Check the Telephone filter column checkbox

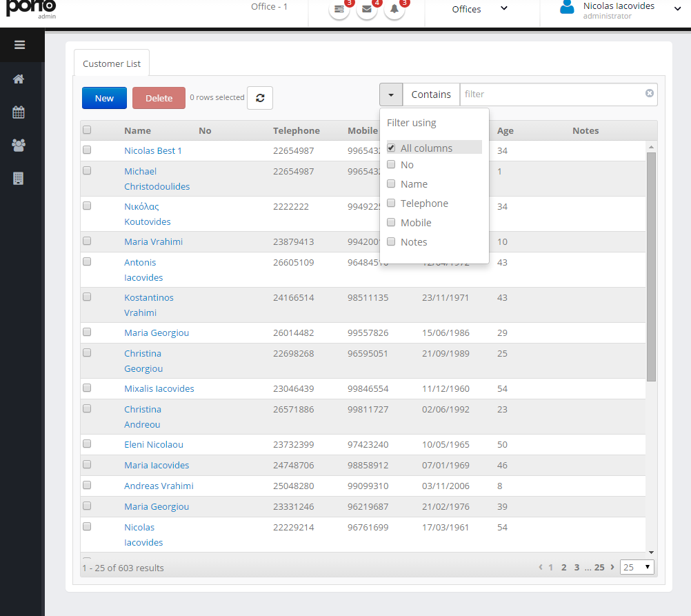coord(391,203)
